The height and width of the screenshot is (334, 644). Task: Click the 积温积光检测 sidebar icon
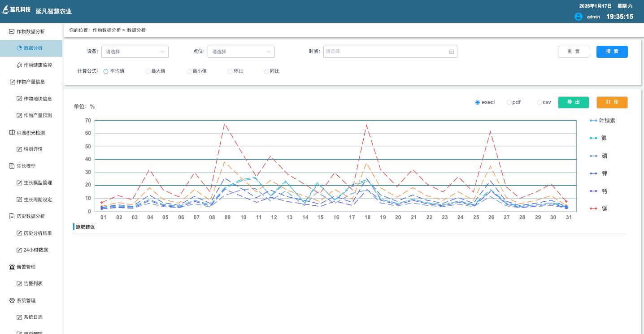click(12, 133)
